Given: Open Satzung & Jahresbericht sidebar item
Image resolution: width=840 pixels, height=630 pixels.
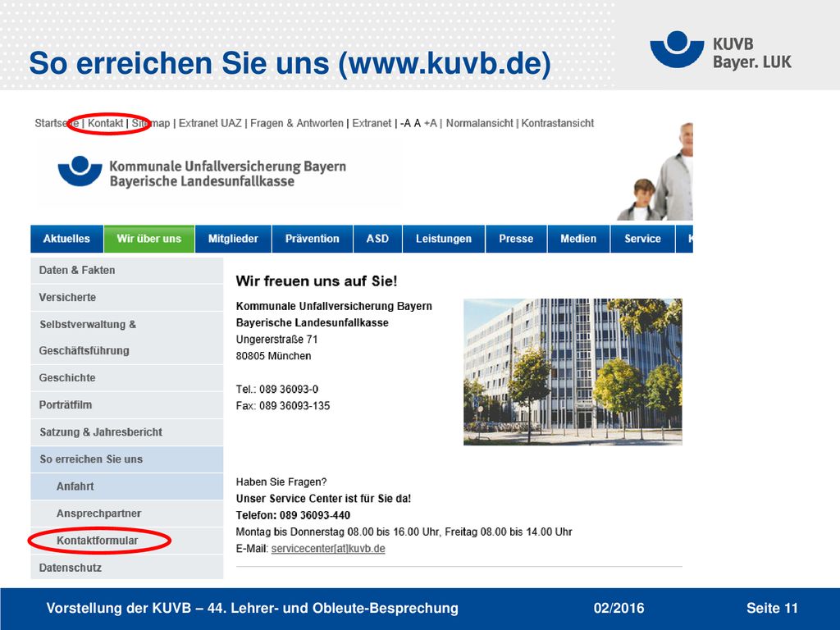Looking at the screenshot, I should point(127,432).
